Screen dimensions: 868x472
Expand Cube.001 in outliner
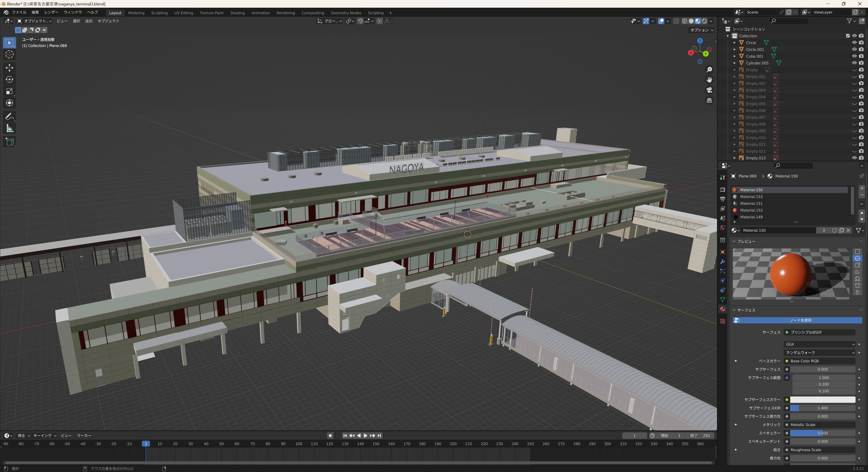(x=735, y=56)
